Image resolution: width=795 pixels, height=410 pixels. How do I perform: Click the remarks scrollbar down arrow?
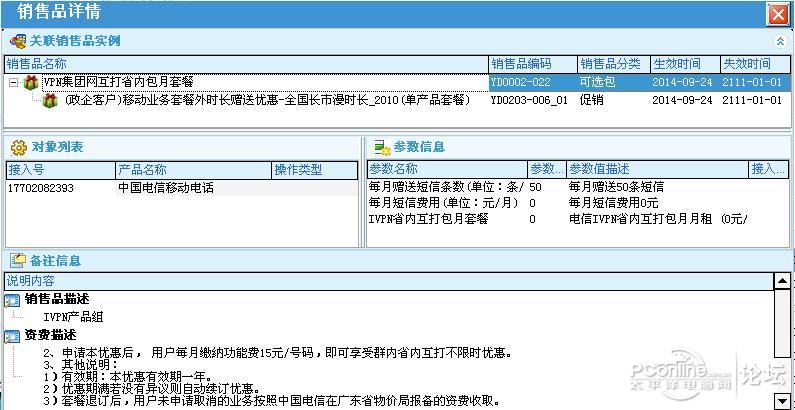[783, 400]
